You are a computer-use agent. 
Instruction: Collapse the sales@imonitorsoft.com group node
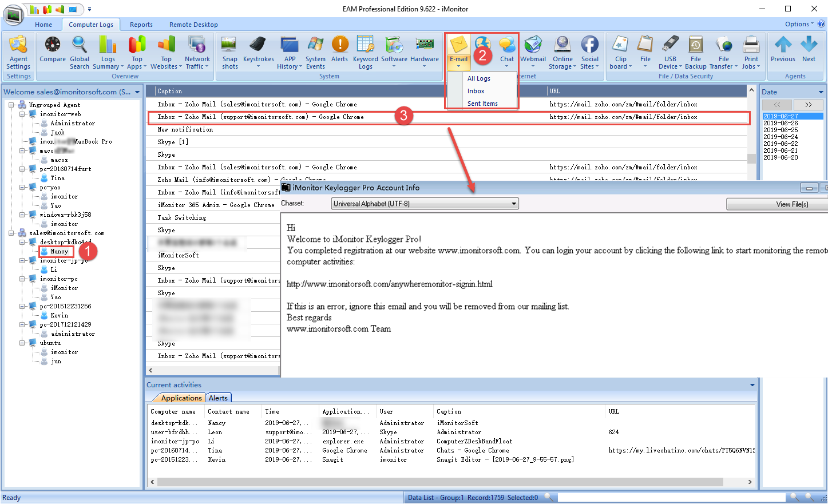pos(11,233)
